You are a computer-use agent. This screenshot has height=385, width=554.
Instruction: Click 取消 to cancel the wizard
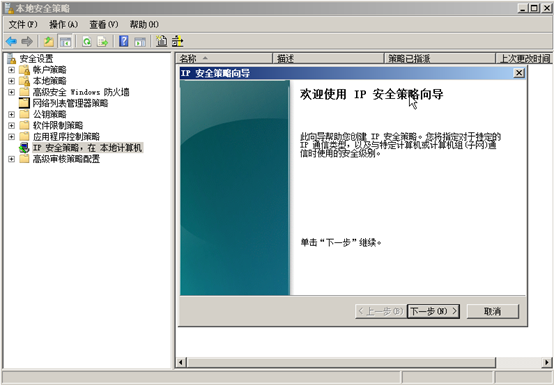[493, 311]
